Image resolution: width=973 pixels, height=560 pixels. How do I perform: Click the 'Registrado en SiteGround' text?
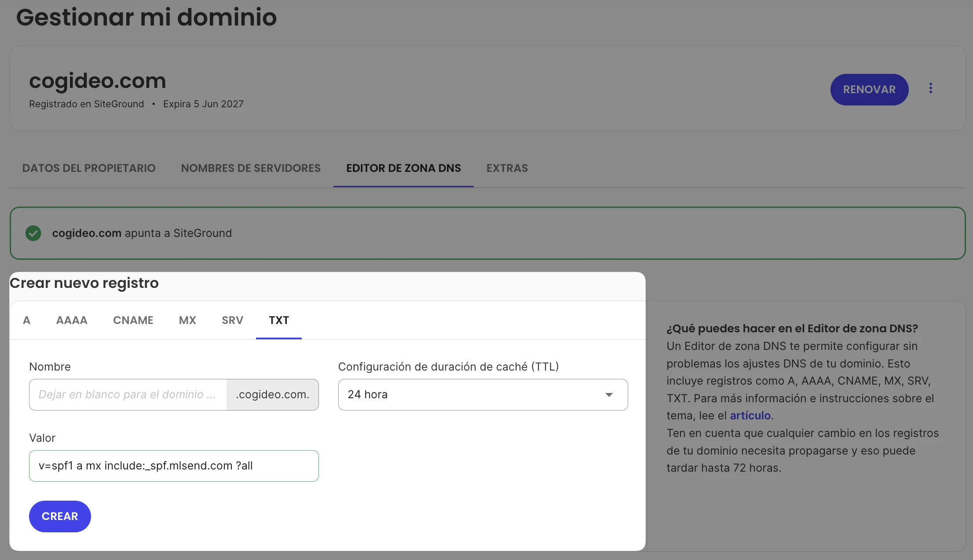tap(87, 104)
